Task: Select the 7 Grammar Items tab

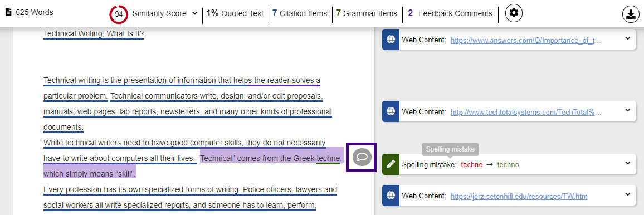Action: point(367,13)
